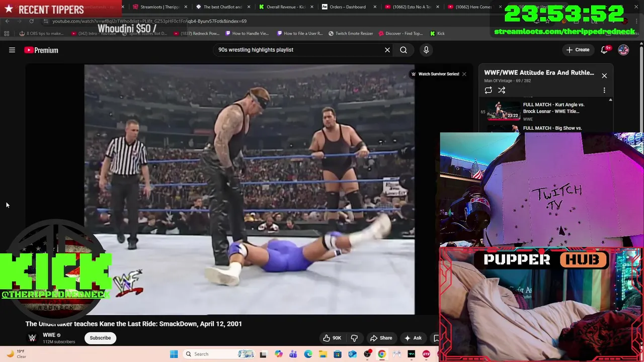The width and height of the screenshot is (644, 362).
Task: Open OBS Studio from the taskbar
Action: [367, 354]
